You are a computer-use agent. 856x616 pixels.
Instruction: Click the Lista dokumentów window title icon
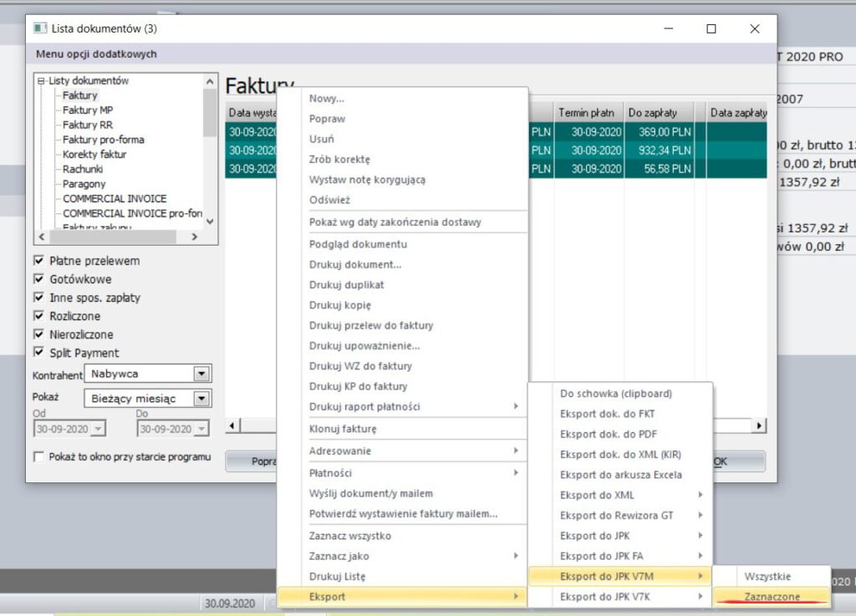[39, 28]
